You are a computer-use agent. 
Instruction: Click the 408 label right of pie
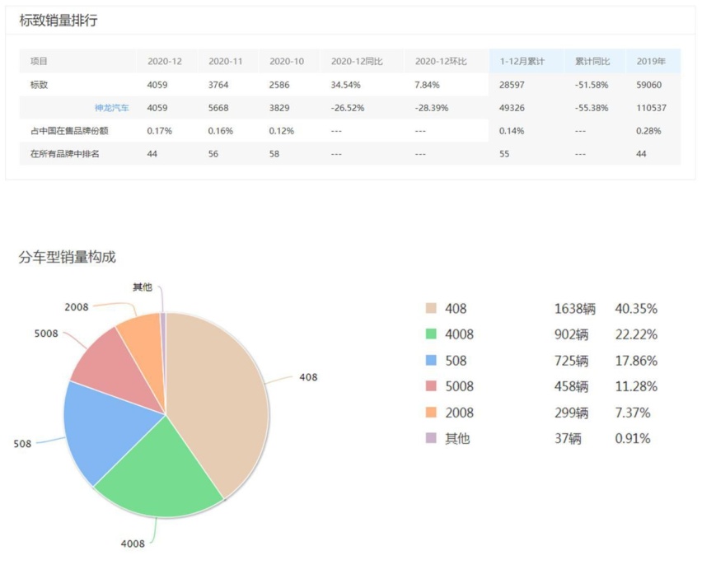pos(308,377)
